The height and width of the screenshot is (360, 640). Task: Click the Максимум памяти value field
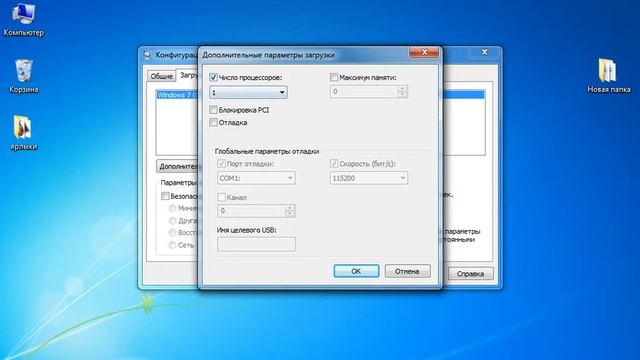point(364,91)
